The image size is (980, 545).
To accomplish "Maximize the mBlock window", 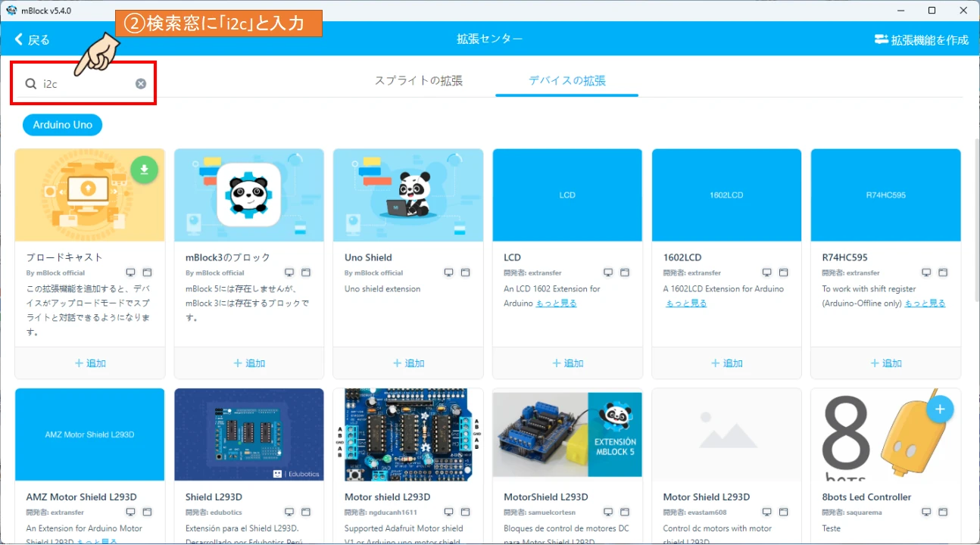I will 932,10.
